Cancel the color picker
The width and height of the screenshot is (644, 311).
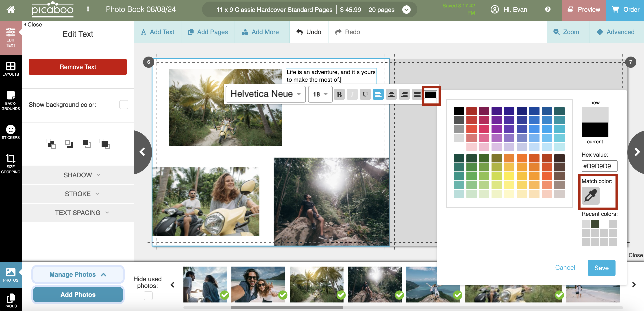[565, 267]
